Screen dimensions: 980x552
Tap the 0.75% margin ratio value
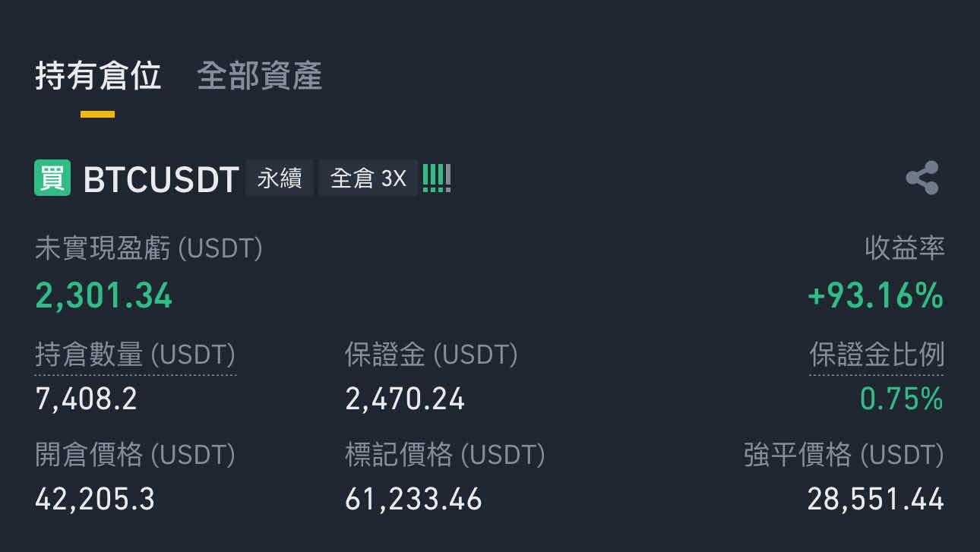click(x=902, y=399)
